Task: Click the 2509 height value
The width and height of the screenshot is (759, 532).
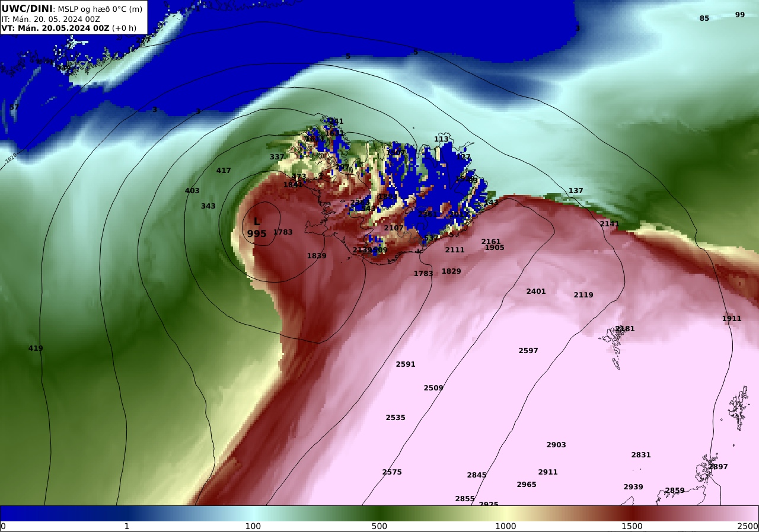Action: point(433,388)
